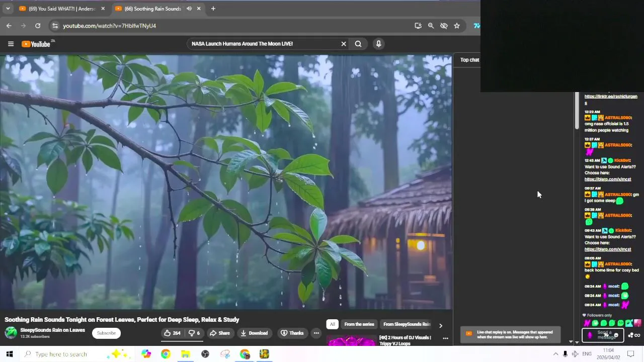Go forward in browser history

[23, 26]
